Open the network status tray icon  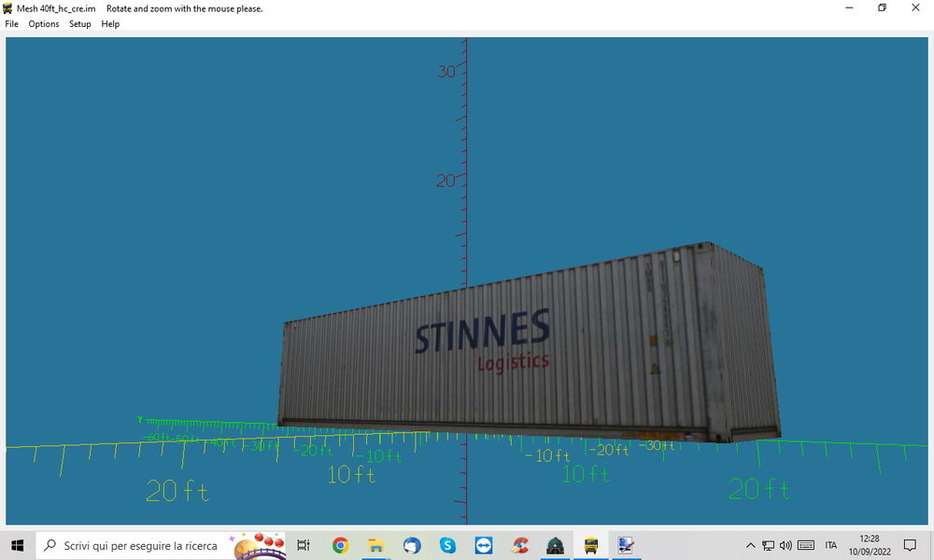(x=769, y=545)
